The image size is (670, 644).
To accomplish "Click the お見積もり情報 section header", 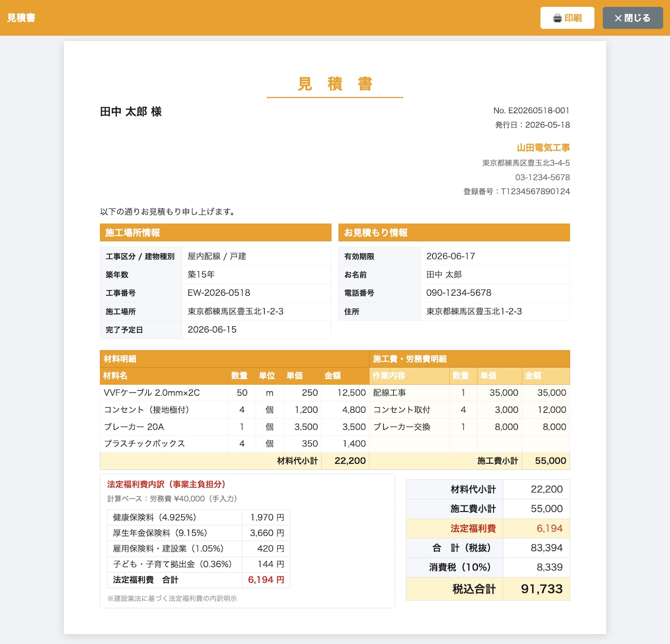I will click(454, 232).
